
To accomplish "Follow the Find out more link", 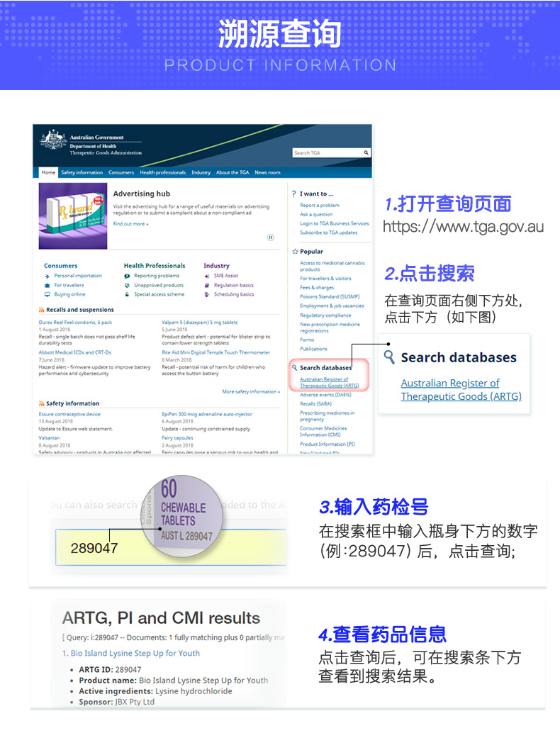I will point(130,224).
